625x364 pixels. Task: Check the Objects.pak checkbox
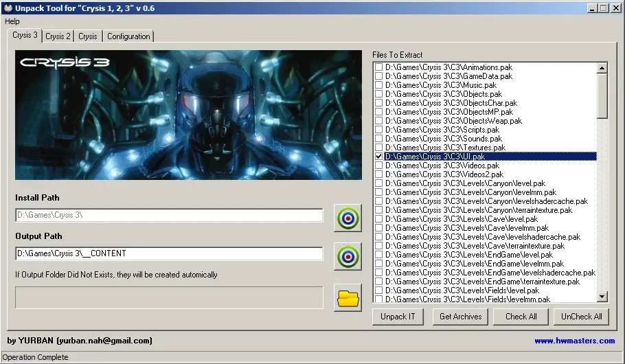pos(378,94)
